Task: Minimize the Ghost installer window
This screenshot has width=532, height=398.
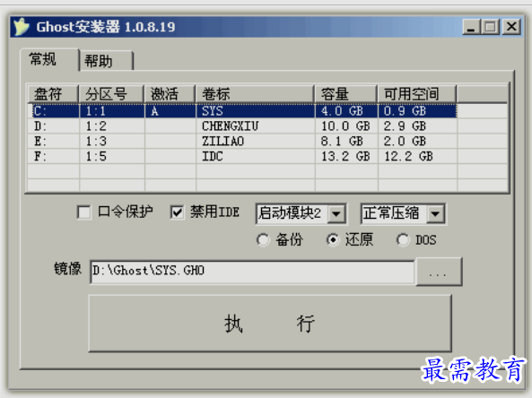Action: 471,27
